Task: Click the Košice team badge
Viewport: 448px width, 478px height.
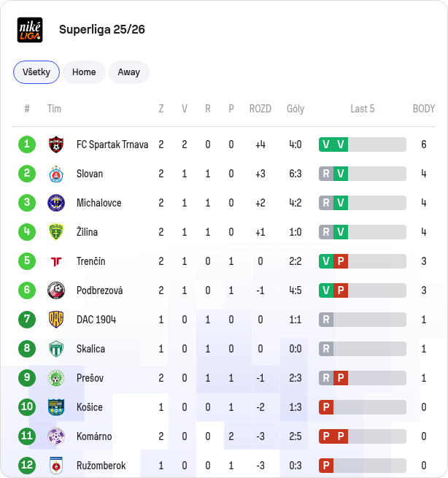Action: (x=56, y=407)
